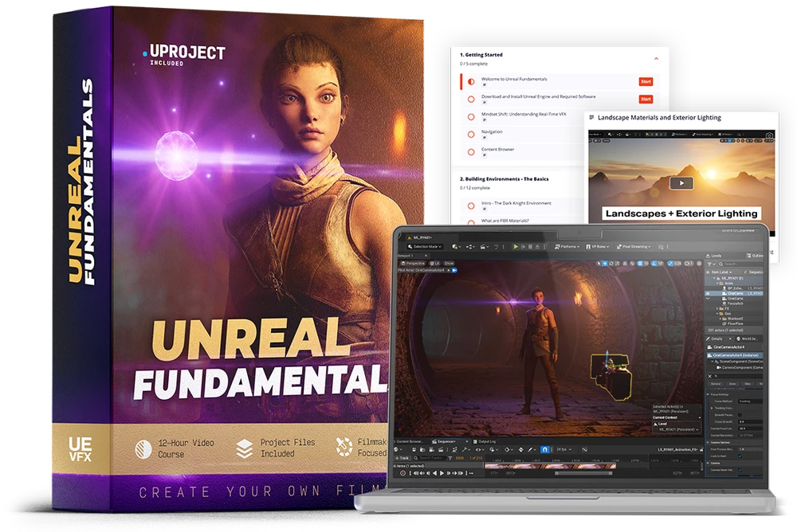Expand the FX folder in Outliner

tap(717, 308)
